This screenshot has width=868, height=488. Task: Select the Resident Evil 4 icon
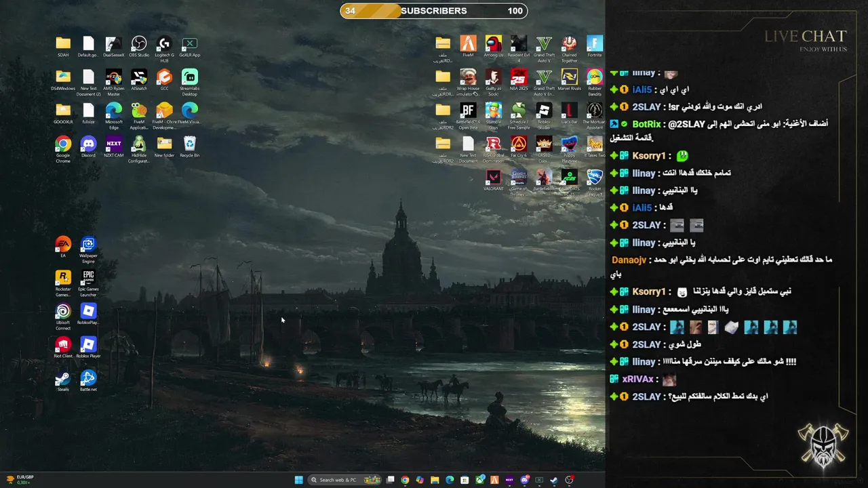[x=519, y=49]
